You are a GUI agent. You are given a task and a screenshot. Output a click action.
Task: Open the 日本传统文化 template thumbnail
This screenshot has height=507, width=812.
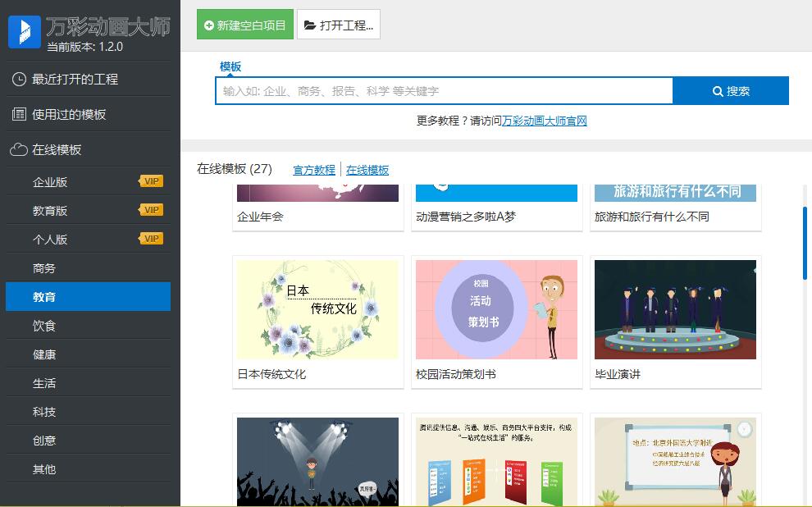coord(317,310)
